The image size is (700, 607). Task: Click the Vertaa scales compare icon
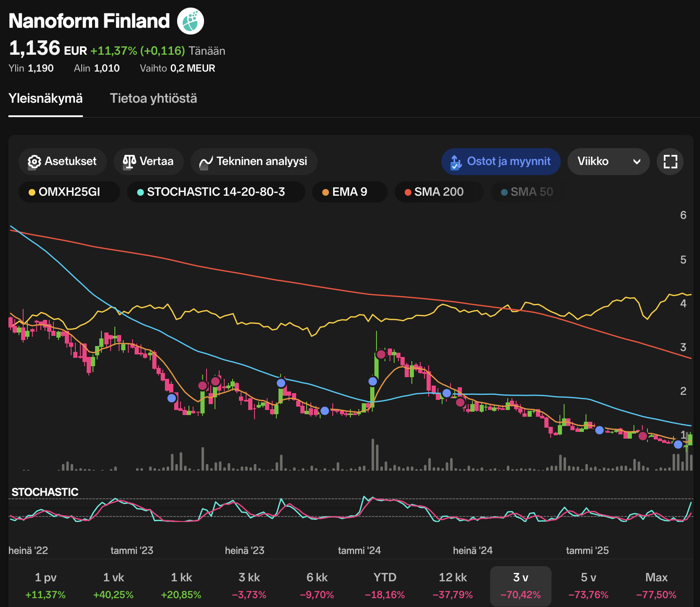(129, 162)
